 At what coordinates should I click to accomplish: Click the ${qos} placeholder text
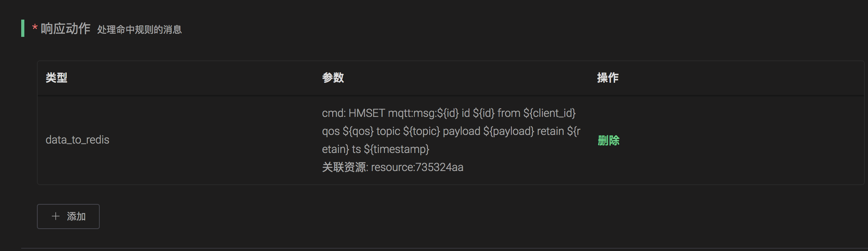point(358,131)
